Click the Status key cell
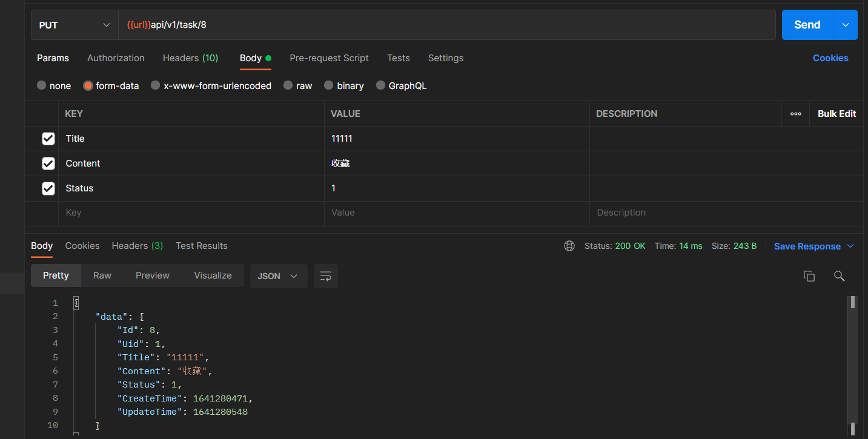This screenshot has width=868, height=439. pos(191,188)
